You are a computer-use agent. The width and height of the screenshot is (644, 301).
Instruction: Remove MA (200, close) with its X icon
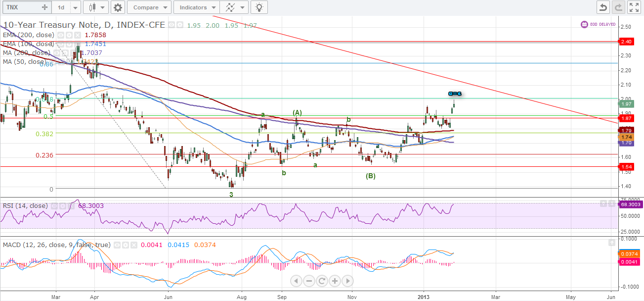click(73, 52)
